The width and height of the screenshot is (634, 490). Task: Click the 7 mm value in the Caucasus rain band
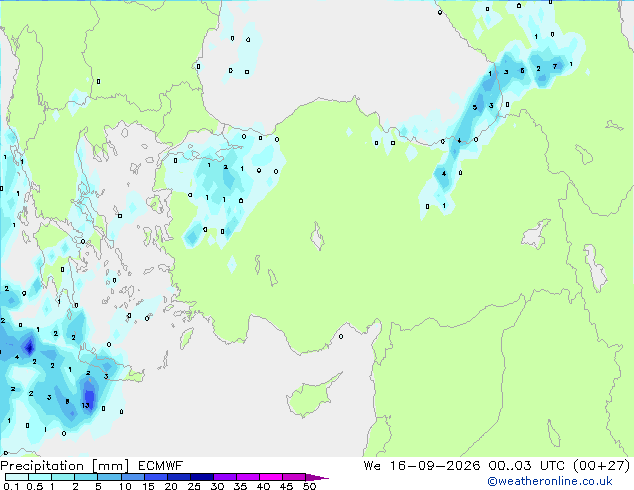[x=555, y=66]
